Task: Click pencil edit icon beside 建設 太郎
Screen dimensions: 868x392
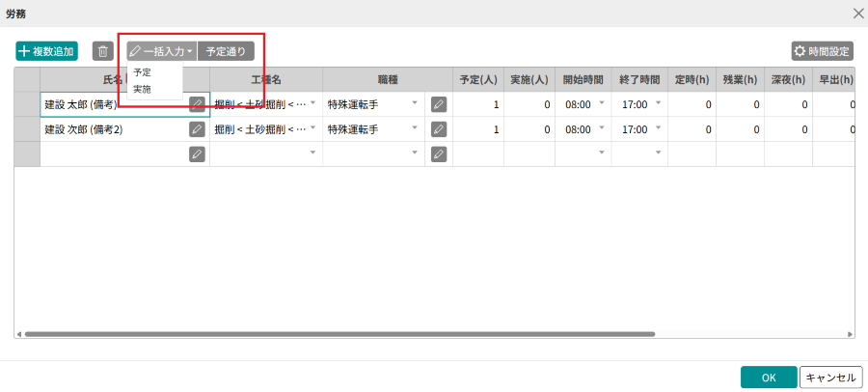Action: click(197, 104)
